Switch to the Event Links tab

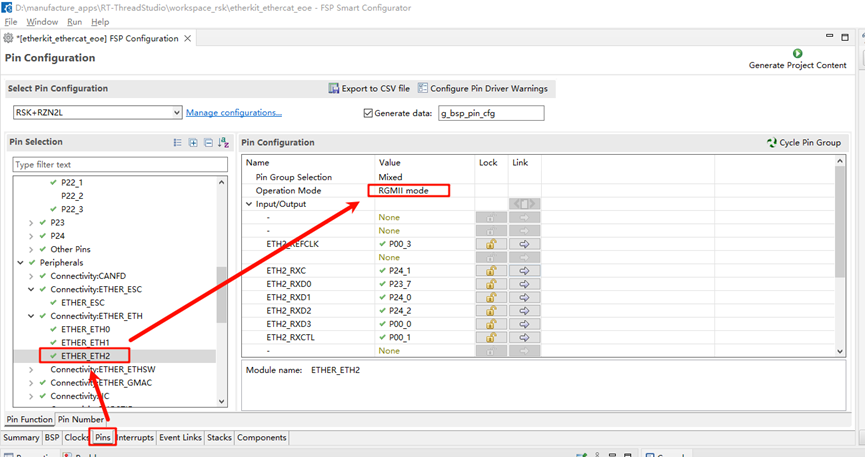(180, 438)
